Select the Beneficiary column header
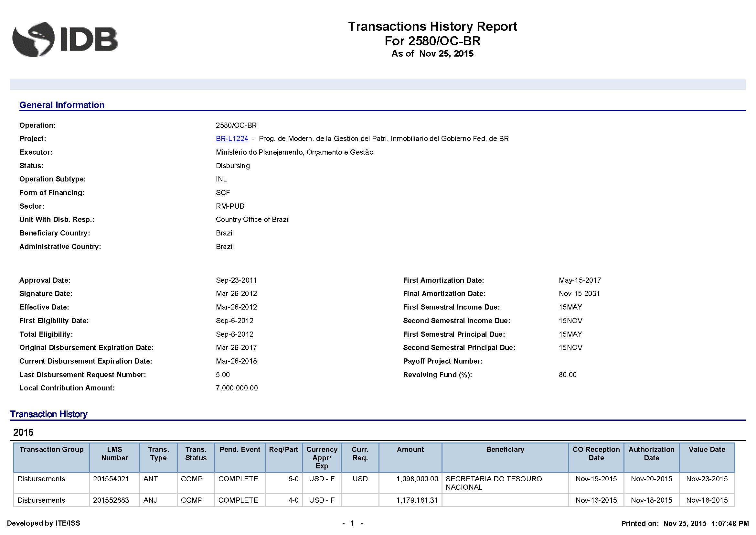 [505, 449]
